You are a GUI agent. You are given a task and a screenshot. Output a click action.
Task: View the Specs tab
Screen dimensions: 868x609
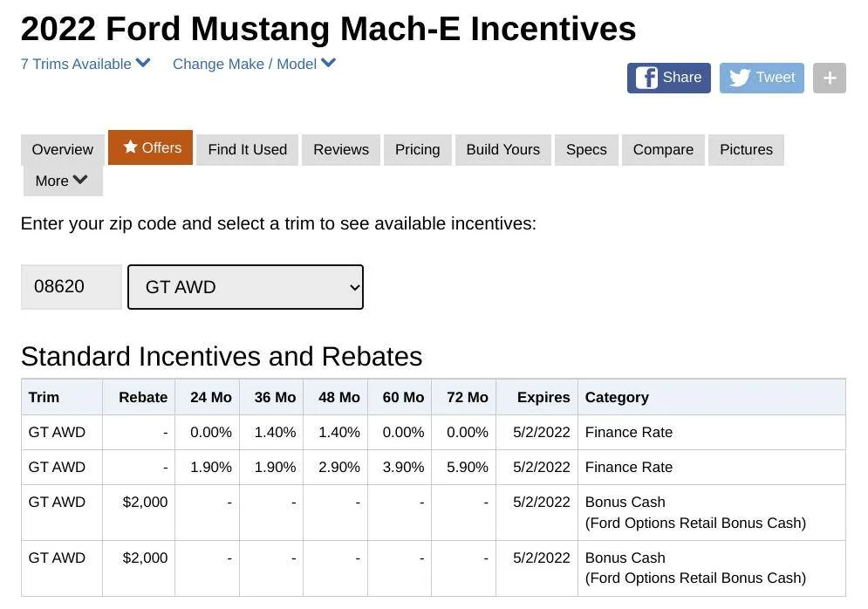click(586, 149)
